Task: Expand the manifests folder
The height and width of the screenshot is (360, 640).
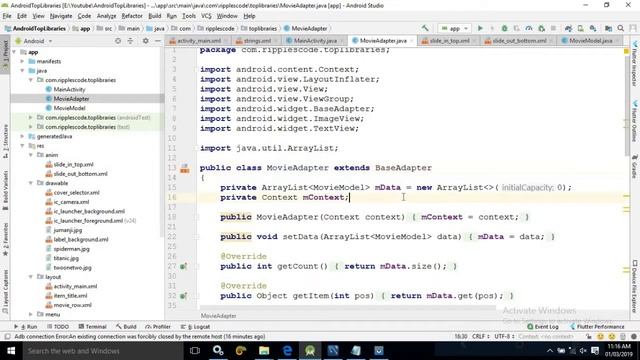Action: coord(22,61)
